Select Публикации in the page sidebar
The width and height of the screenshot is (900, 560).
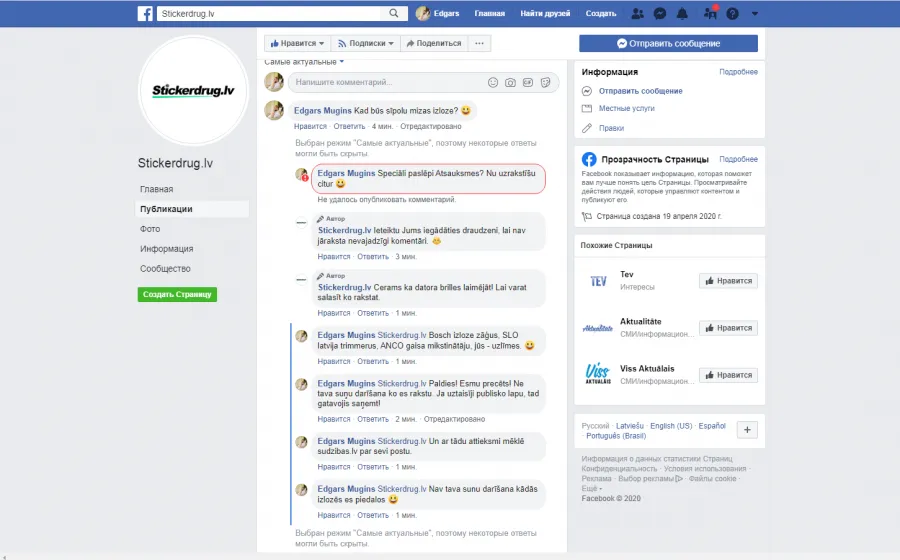(x=166, y=209)
